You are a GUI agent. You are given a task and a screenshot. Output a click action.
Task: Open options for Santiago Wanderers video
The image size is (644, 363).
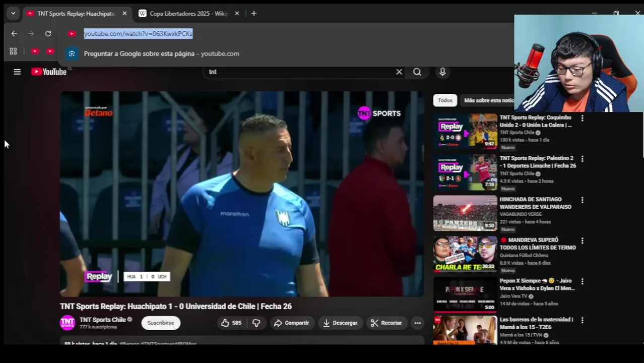[583, 200]
